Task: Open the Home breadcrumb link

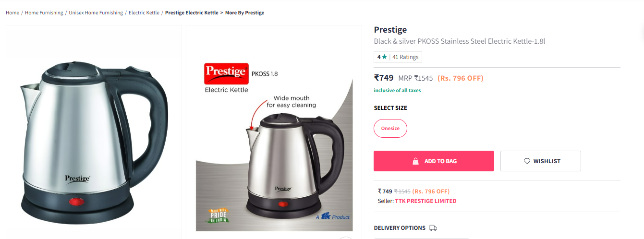Action: pos(12,12)
